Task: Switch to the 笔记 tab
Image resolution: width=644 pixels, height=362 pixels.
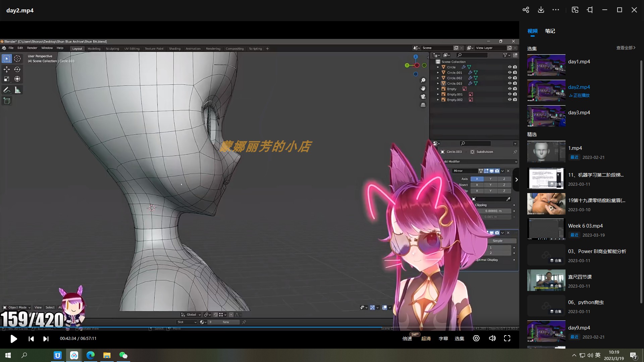Action: [550, 31]
